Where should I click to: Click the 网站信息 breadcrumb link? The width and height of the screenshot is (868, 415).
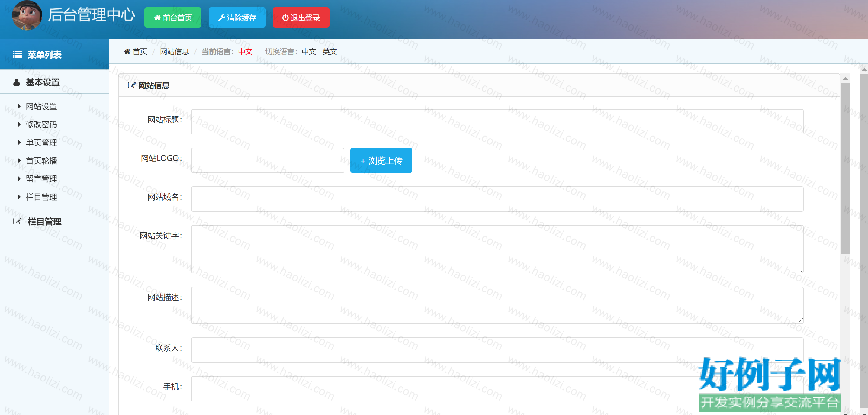pos(175,52)
